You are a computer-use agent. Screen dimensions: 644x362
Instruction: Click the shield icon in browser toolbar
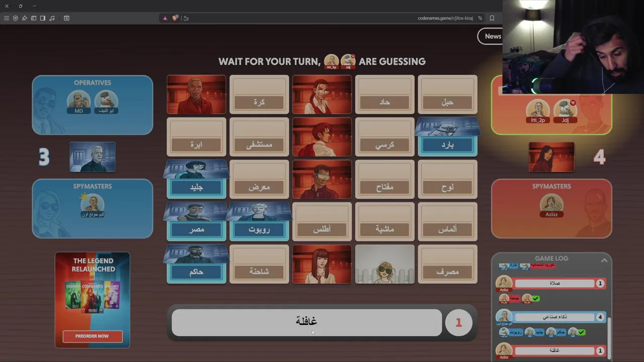(16, 18)
